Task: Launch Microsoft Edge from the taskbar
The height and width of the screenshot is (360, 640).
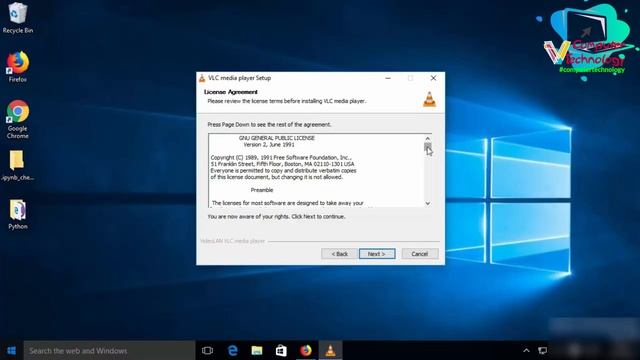Action: click(x=233, y=351)
